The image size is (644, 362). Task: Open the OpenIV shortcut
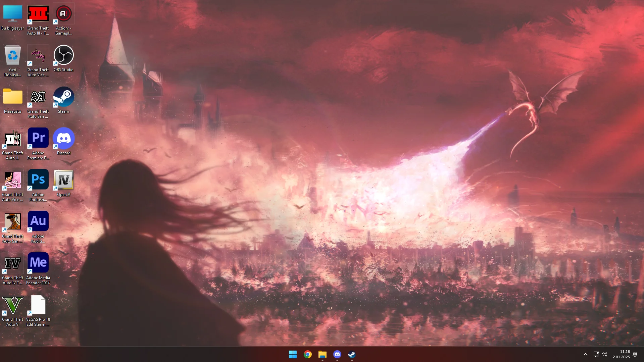pyautogui.click(x=64, y=183)
